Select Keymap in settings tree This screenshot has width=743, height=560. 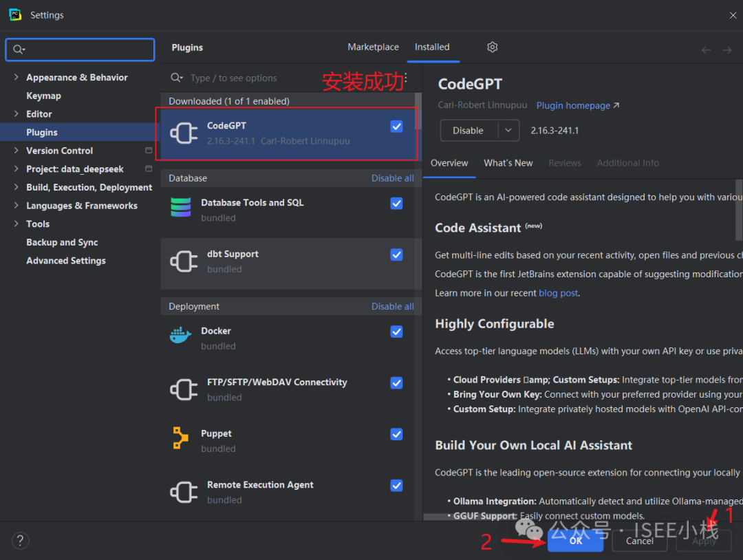[43, 96]
